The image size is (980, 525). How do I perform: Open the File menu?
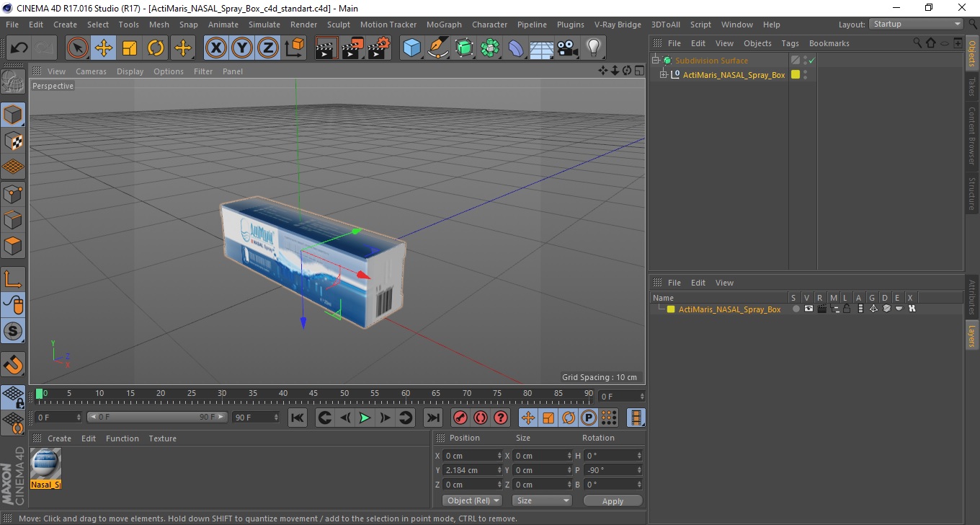click(12, 25)
